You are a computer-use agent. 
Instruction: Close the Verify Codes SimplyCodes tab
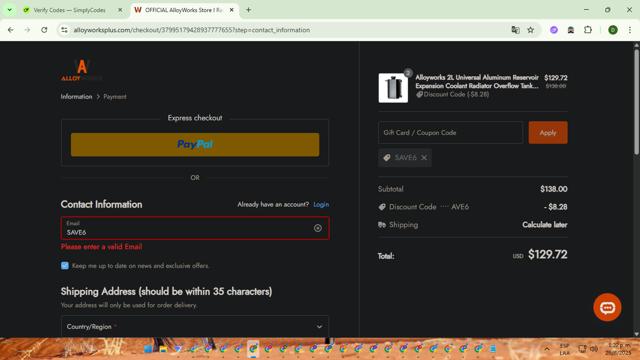pyautogui.click(x=120, y=10)
